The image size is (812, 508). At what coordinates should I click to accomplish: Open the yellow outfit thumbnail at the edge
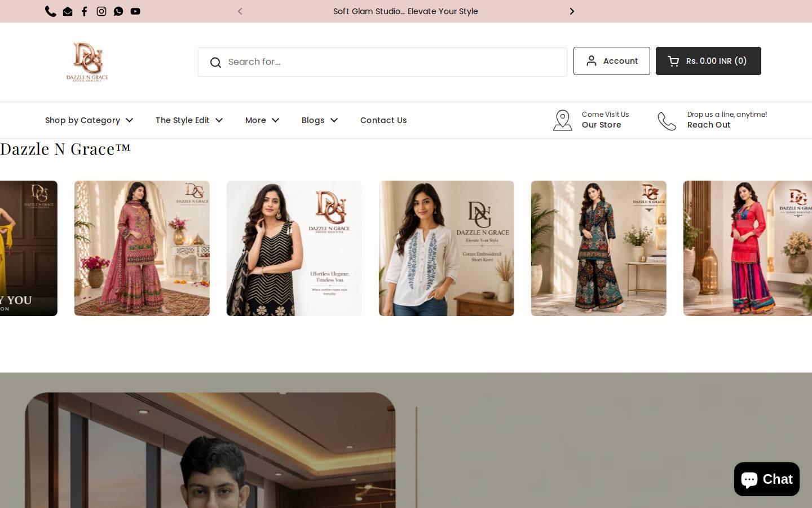[x=28, y=248]
